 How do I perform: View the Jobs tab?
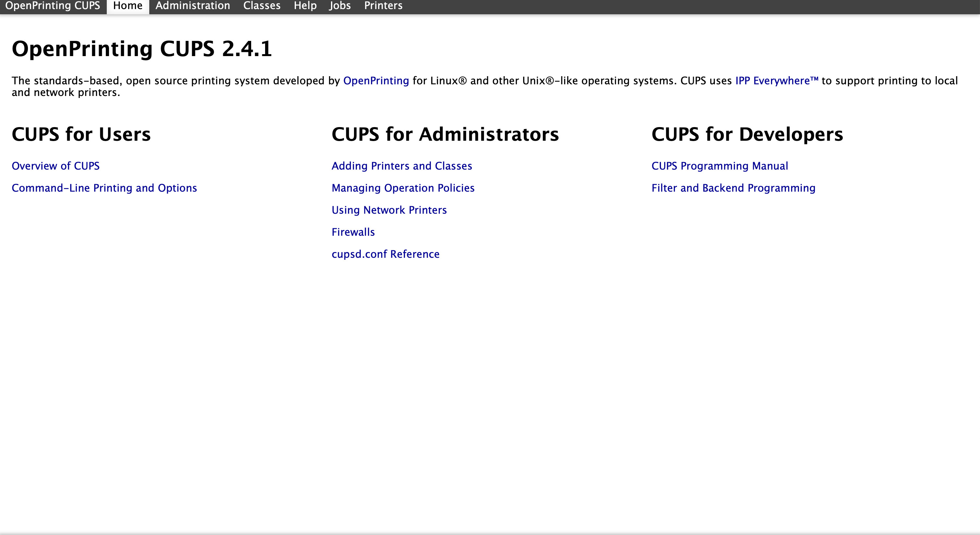click(340, 6)
